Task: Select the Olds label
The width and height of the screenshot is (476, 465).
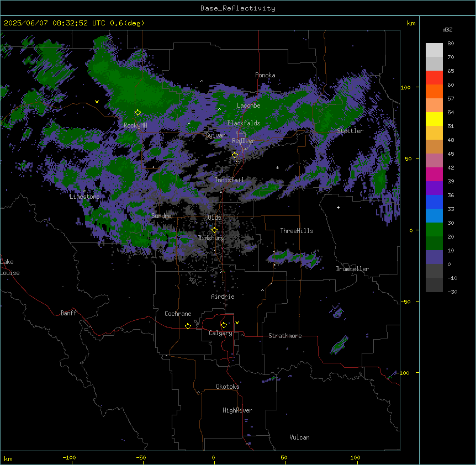Action: point(214,218)
